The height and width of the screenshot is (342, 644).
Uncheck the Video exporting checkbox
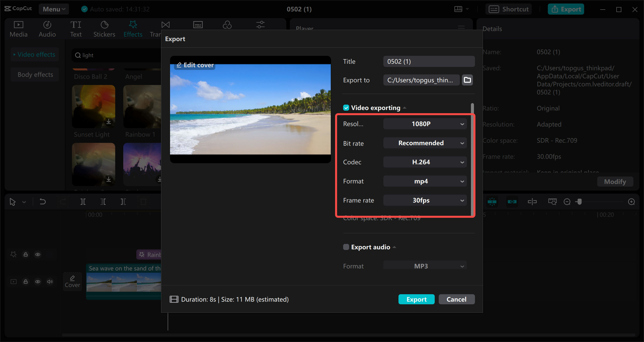(346, 108)
